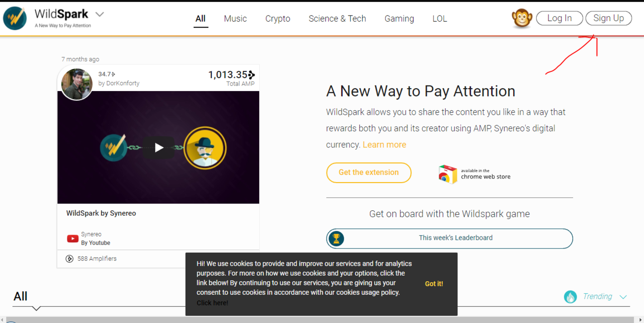
Task: Open the Learn more link
Action: point(384,144)
